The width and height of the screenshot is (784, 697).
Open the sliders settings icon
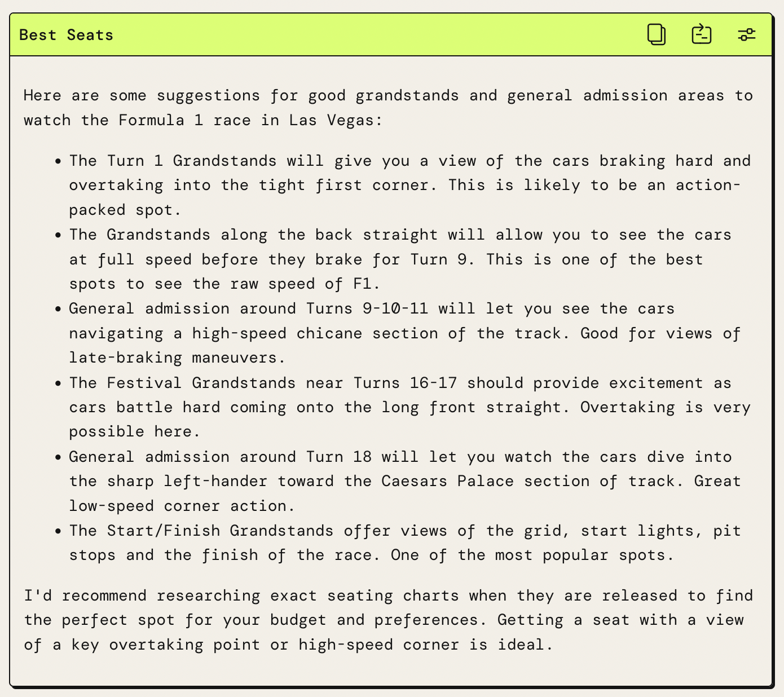pos(747,35)
